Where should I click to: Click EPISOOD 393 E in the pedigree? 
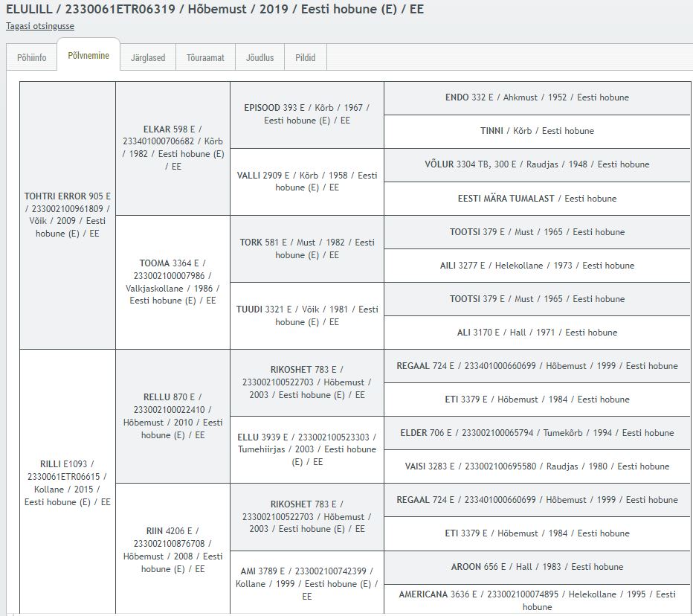coord(307,115)
